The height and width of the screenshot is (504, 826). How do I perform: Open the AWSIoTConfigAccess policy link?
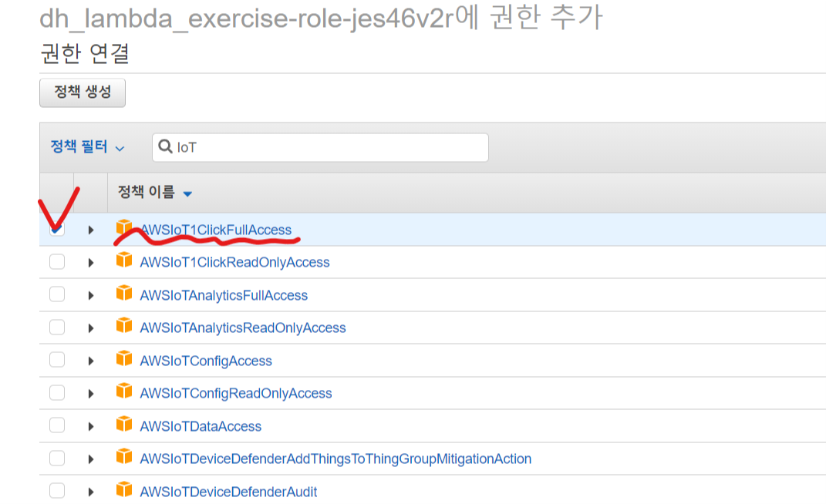pyautogui.click(x=205, y=361)
